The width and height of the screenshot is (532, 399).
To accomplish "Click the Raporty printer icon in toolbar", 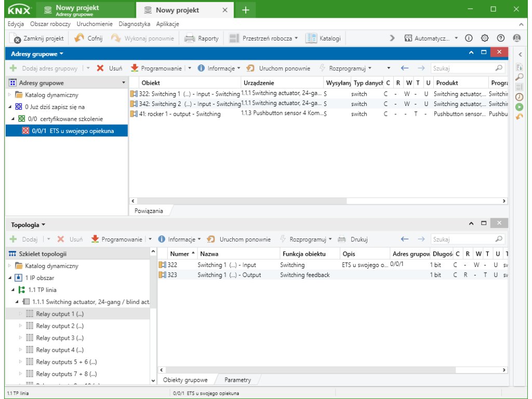I will (190, 38).
